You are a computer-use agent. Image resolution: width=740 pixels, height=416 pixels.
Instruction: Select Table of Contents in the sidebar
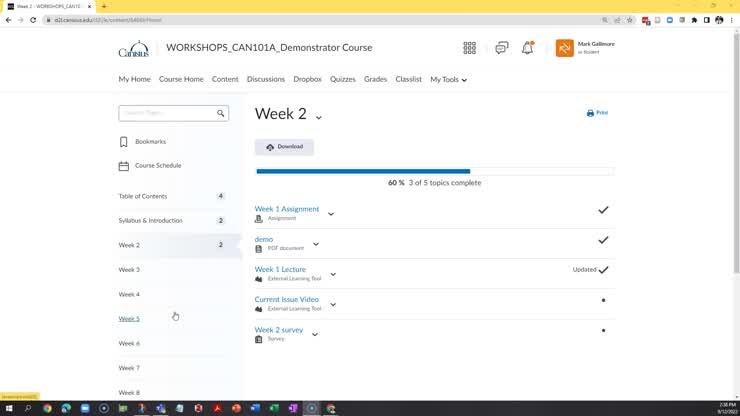click(143, 196)
